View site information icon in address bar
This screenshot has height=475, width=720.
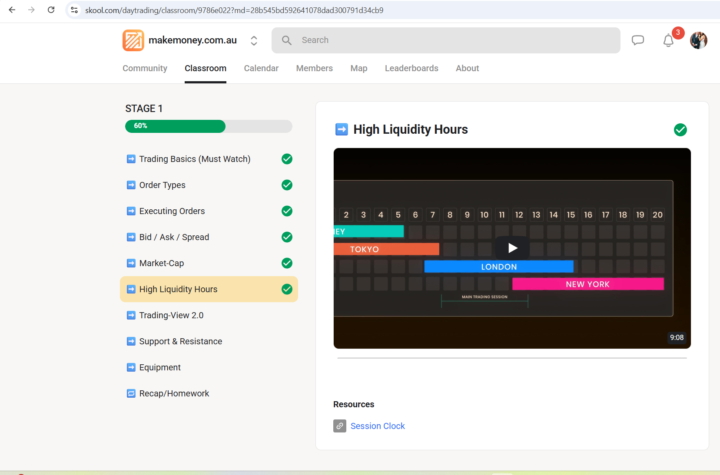coord(74,10)
